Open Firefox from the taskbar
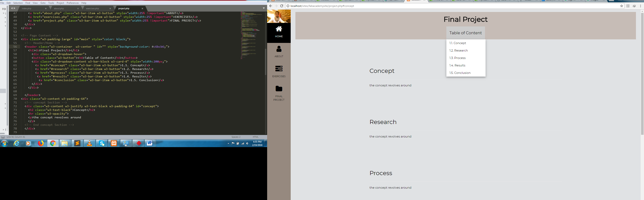 pos(41,143)
